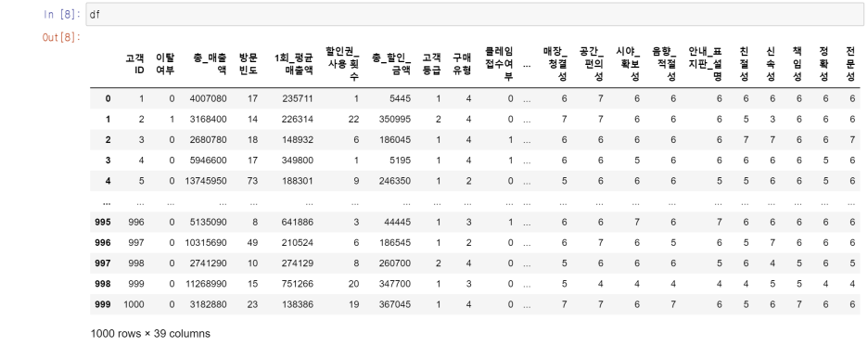Image resolution: width=868 pixels, height=346 pixels.
Task: Click the average sales cell 138386
Action: click(x=298, y=304)
